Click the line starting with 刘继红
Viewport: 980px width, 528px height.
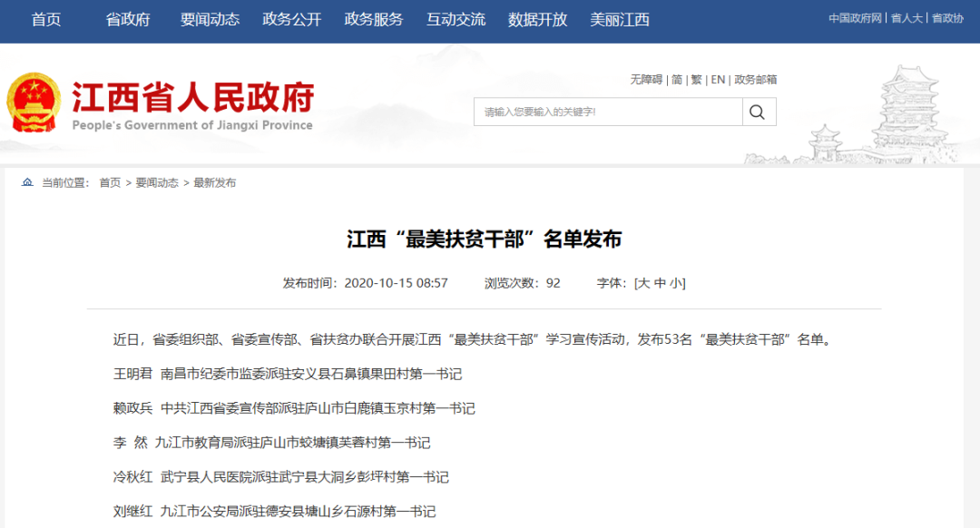(x=274, y=511)
